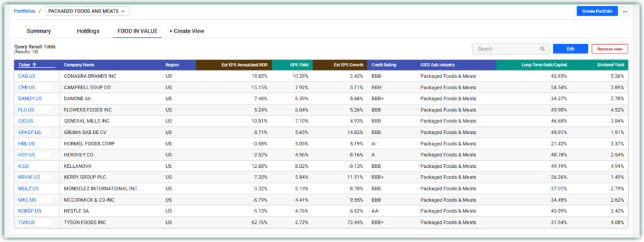Open the CAG:US ticker link
The height and width of the screenshot is (242, 644).
[26, 76]
